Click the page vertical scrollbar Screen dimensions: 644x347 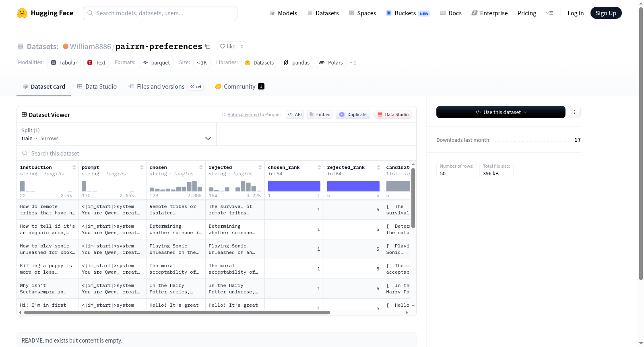click(x=641, y=143)
